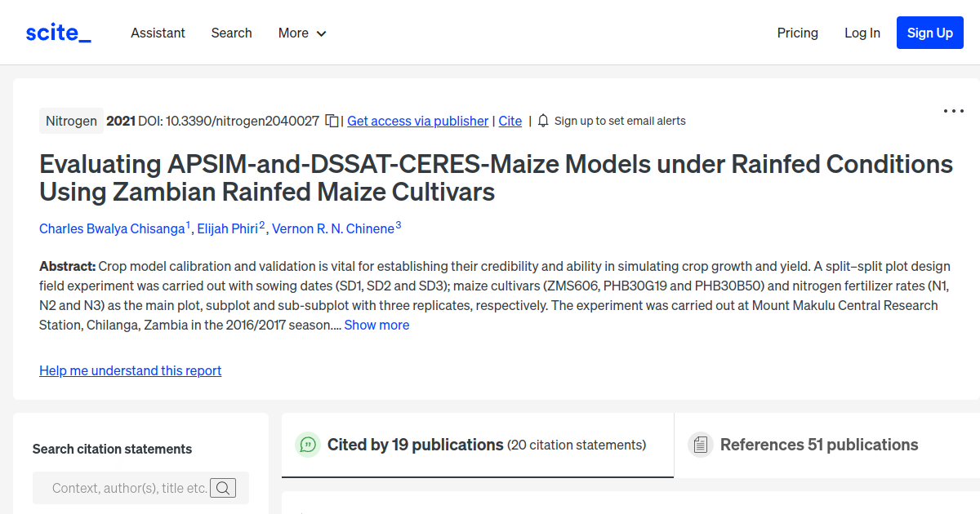The width and height of the screenshot is (980, 514).
Task: Click Help me understand this report
Action: pos(130,370)
